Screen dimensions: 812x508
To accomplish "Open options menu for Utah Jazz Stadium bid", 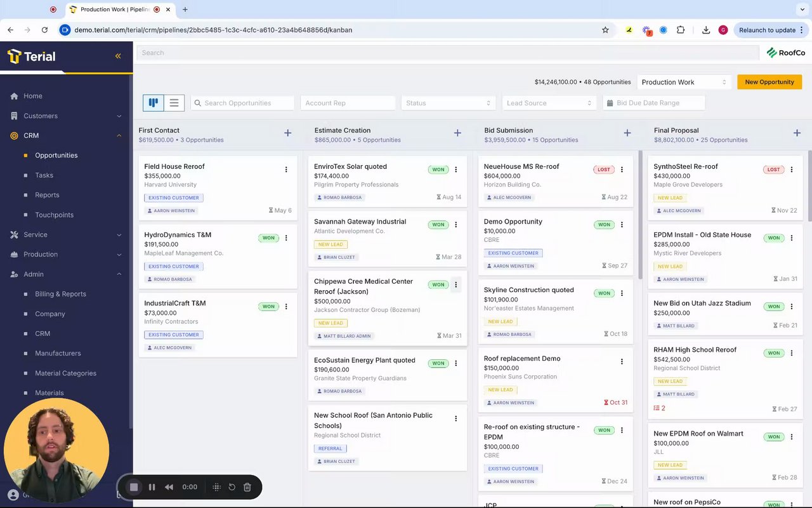I will coord(792,307).
